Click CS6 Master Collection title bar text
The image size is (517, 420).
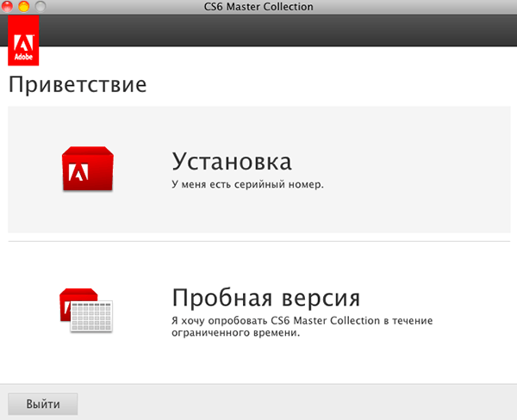point(258,7)
